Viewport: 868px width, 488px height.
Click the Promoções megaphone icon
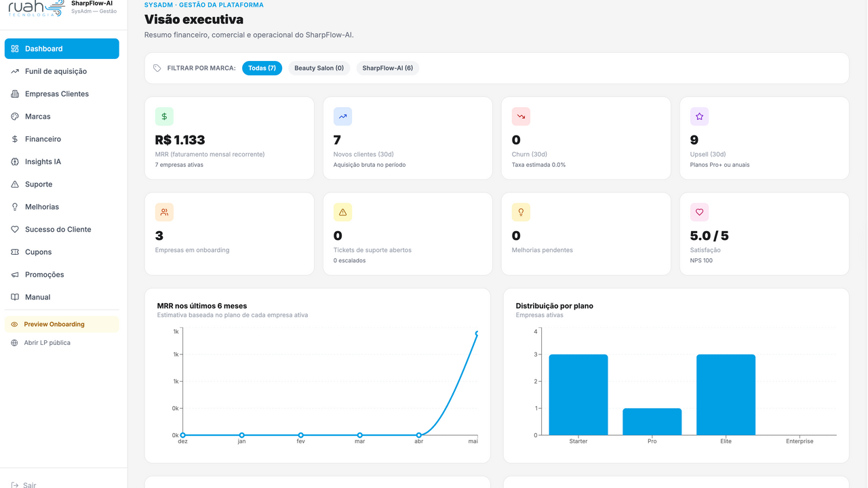[15, 274]
